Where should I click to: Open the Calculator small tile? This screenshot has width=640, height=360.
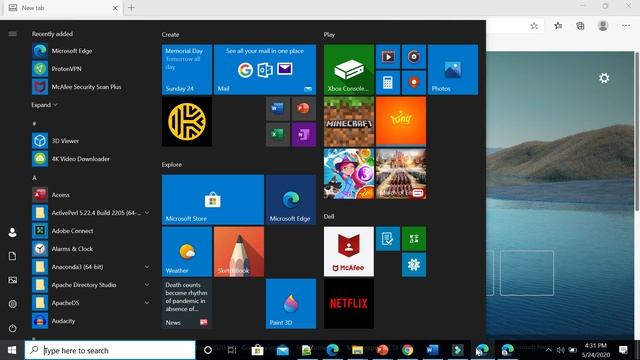(388, 82)
